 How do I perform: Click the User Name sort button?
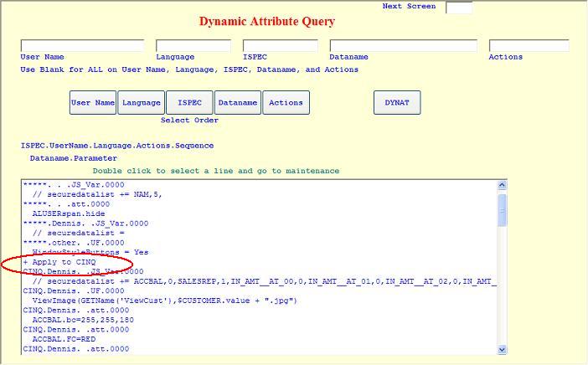pyautogui.click(x=92, y=103)
